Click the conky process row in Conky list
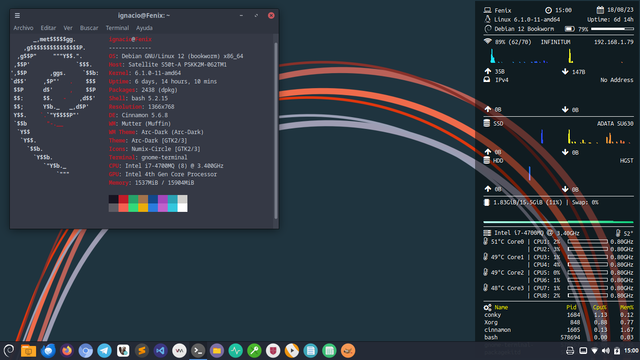Screen dimensions: 640x360 click(x=558, y=315)
